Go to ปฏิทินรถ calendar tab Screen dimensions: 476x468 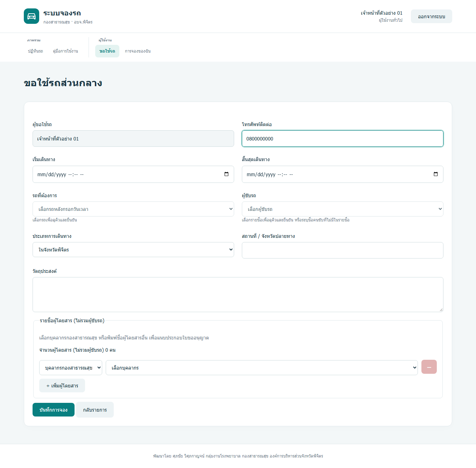pos(35,51)
